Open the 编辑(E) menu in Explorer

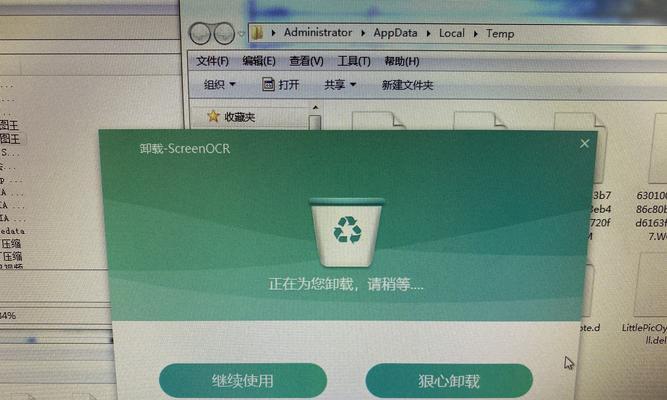[259, 61]
